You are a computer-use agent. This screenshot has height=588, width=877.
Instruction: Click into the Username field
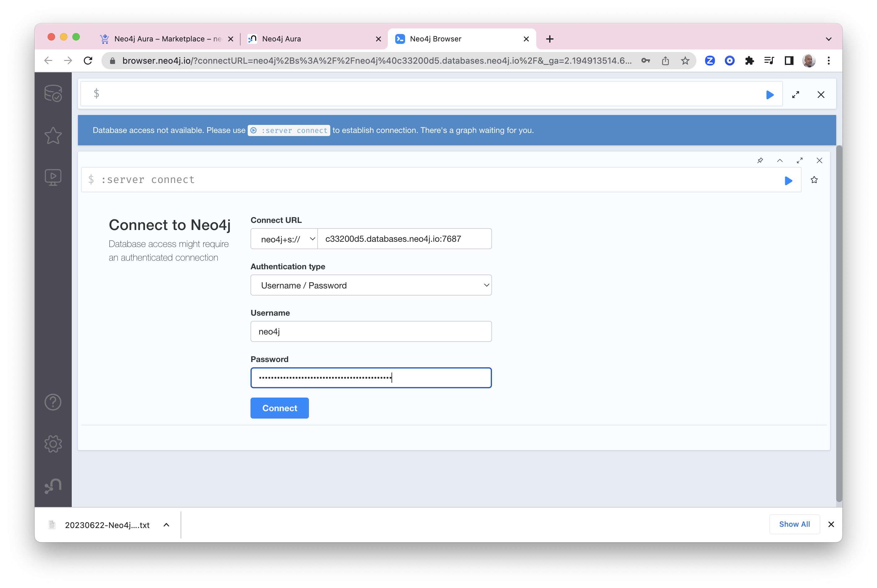point(370,331)
